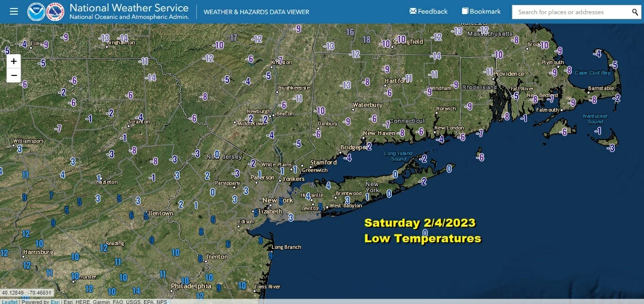The image size is (644, 304).
Task: Open the hamburger menu
Action: [x=14, y=11]
